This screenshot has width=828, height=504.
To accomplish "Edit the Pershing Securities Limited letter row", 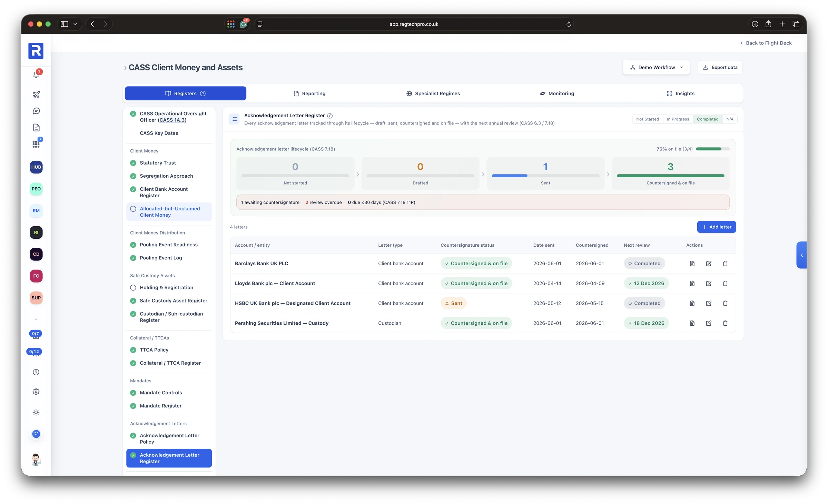I will (709, 323).
